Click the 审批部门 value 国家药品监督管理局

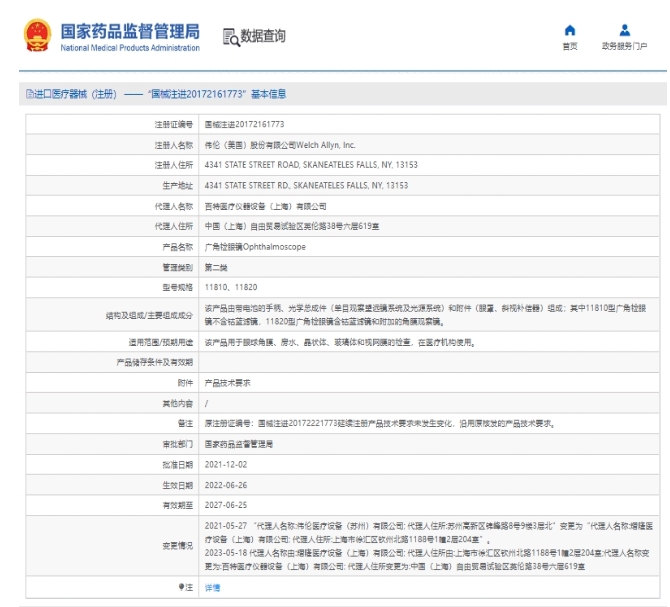[238, 443]
